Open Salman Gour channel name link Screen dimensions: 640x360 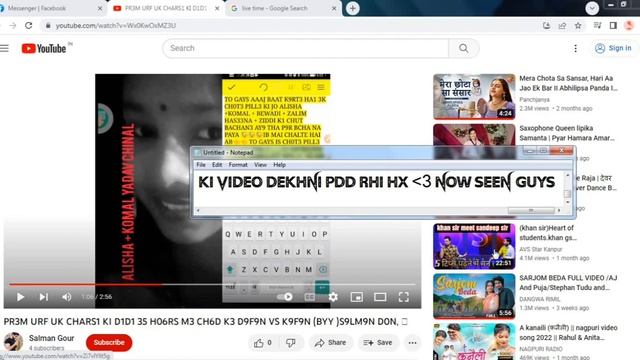click(x=51, y=338)
